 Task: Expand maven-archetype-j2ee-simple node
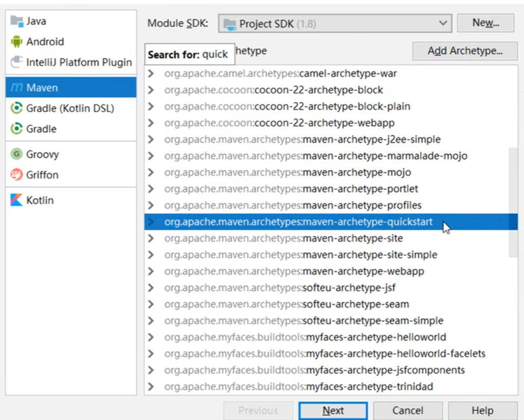[x=151, y=139]
